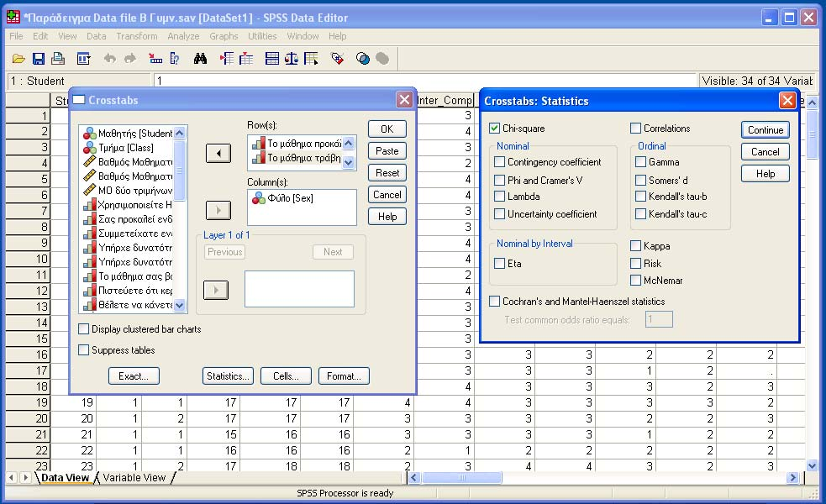Click the Open File toolbar icon
Screen dimensions: 826x504
click(18, 59)
